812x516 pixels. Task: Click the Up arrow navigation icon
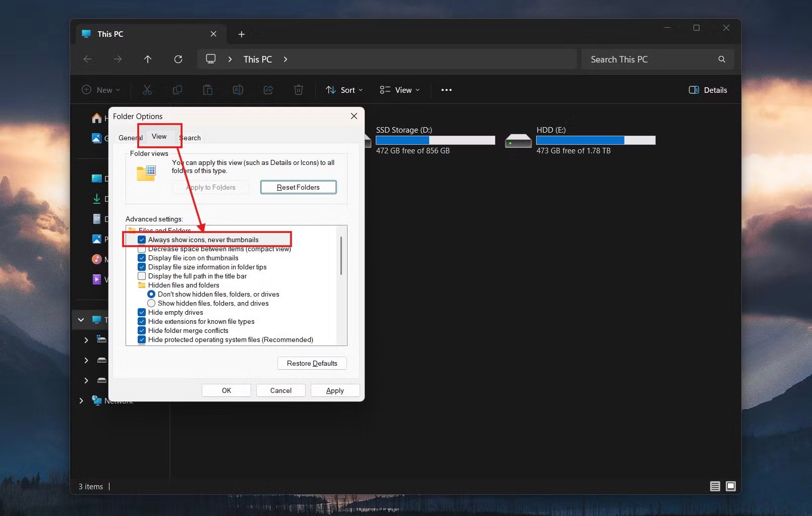click(x=148, y=60)
